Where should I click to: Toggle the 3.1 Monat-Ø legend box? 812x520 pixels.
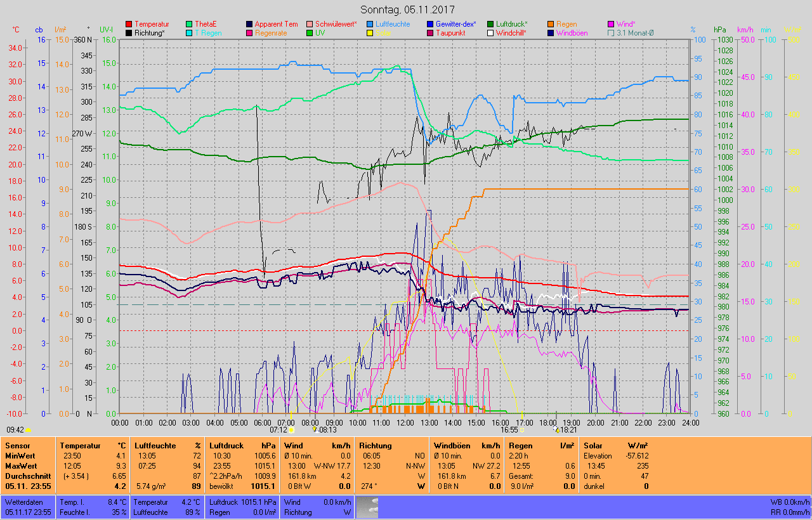pyautogui.click(x=611, y=33)
